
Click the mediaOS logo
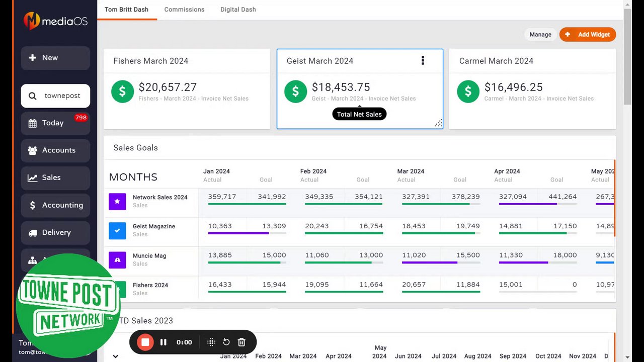coord(55,21)
